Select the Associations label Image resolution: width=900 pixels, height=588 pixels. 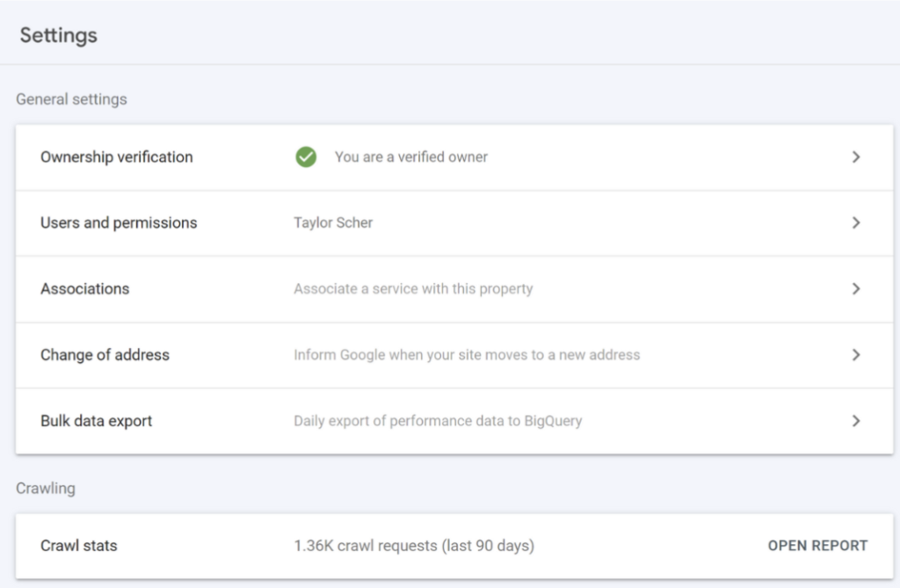pyautogui.click(x=85, y=289)
